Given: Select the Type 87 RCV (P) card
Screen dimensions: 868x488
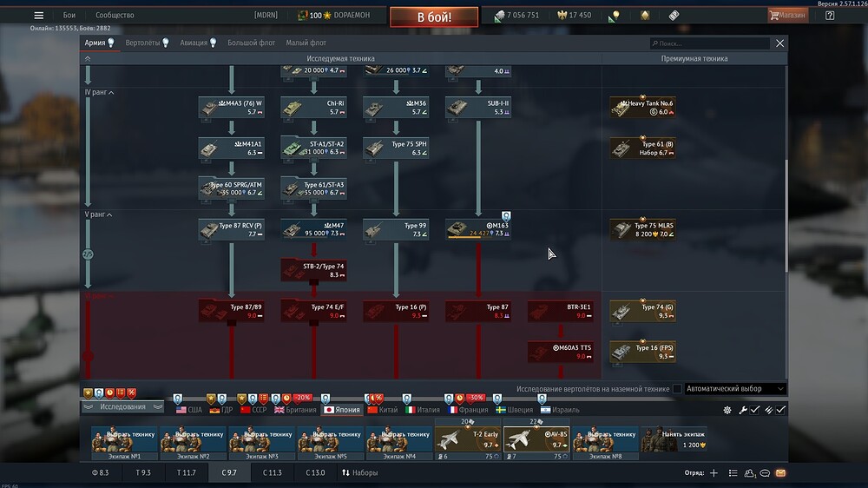Looking at the screenshot, I should [x=232, y=229].
